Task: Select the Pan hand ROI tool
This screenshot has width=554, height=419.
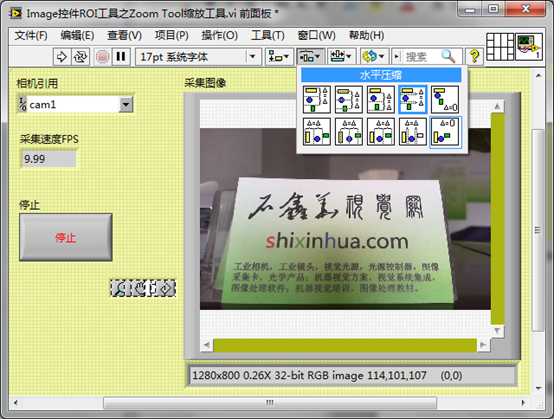Action: [x=139, y=288]
